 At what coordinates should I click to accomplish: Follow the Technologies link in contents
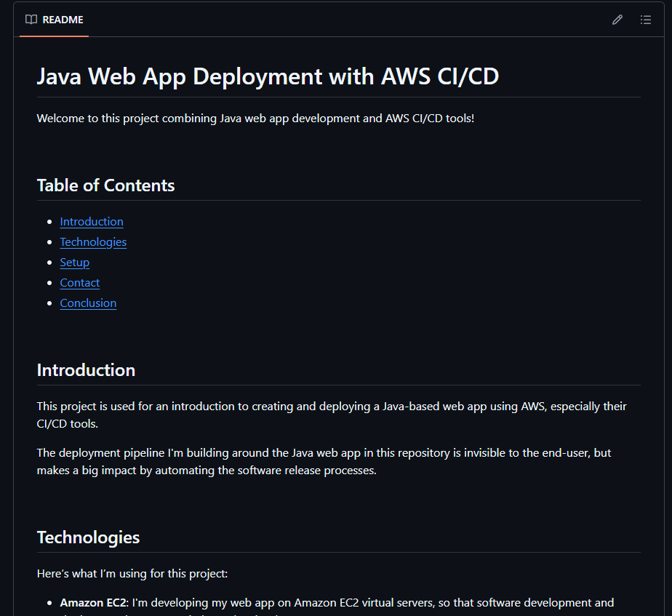[x=93, y=242]
